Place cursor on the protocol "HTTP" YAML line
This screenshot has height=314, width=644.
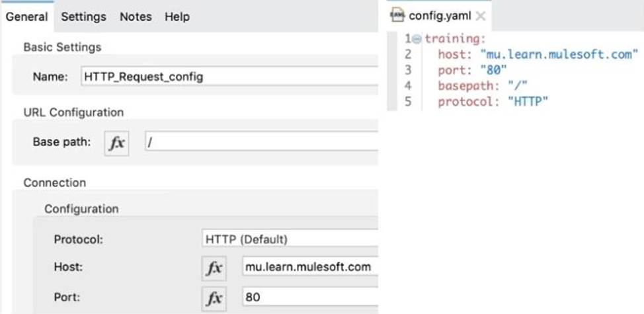(493, 101)
